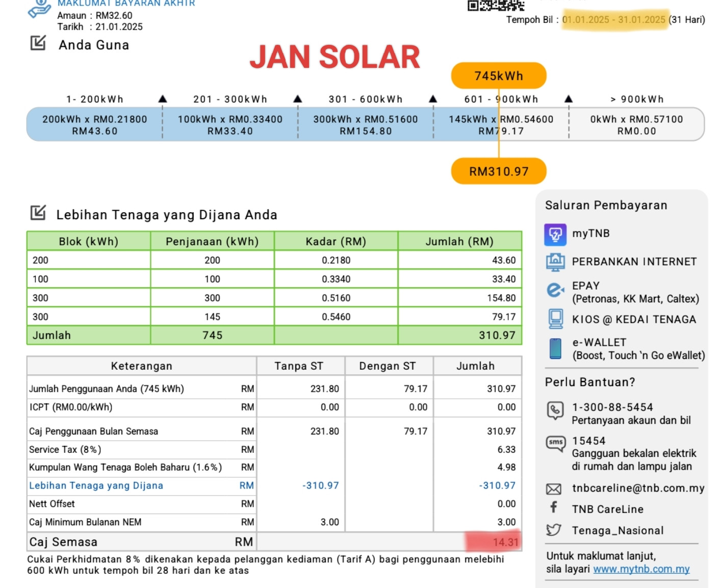Open the www.mytnb.com.my link
The height and width of the screenshot is (588, 722).
click(x=641, y=569)
